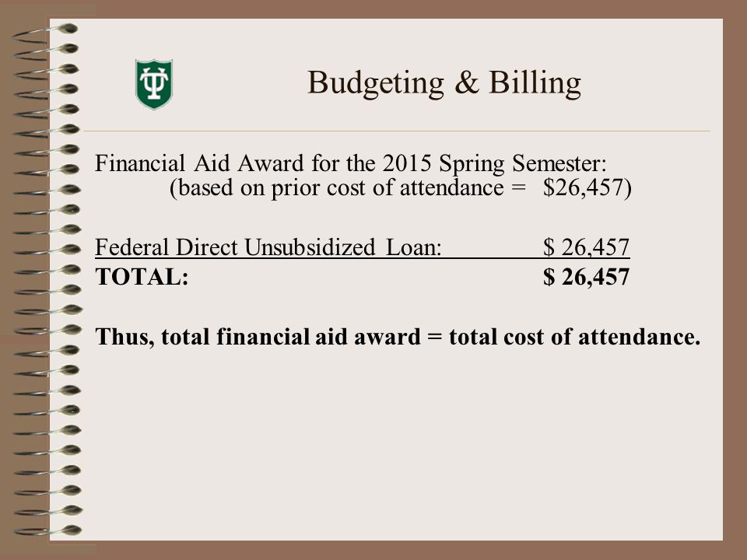This screenshot has height=560, width=747.
Task: Click 'Federal Direct Unsubsidized Loan:' underlined label
Action: click(268, 247)
